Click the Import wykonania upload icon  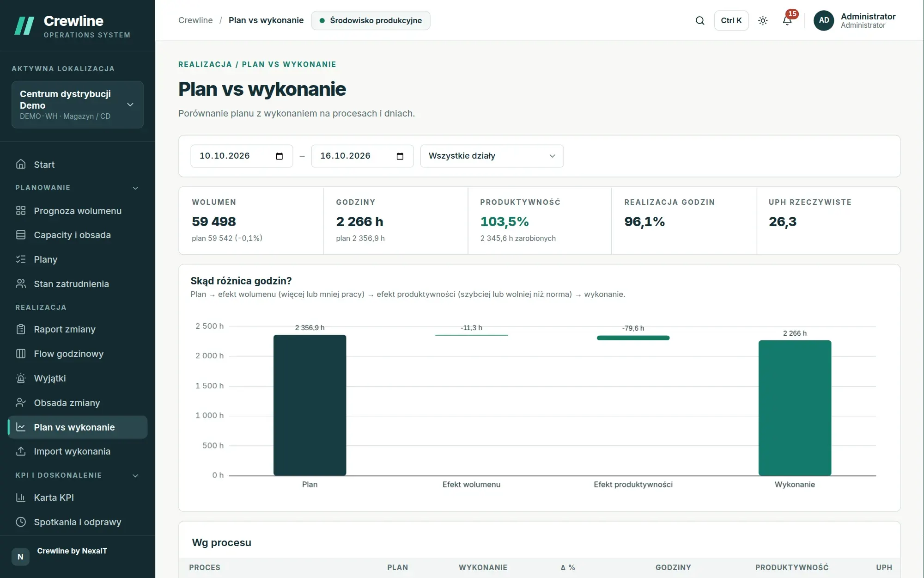(21, 451)
